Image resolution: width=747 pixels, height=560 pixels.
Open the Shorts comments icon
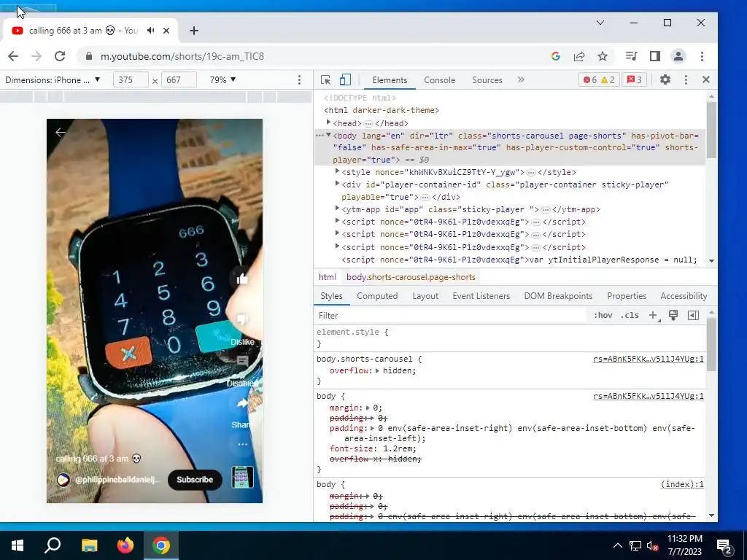pos(242,361)
